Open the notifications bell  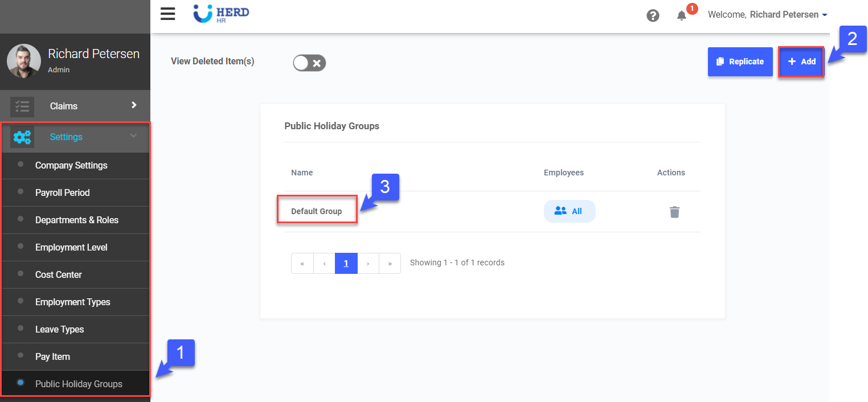pos(681,15)
